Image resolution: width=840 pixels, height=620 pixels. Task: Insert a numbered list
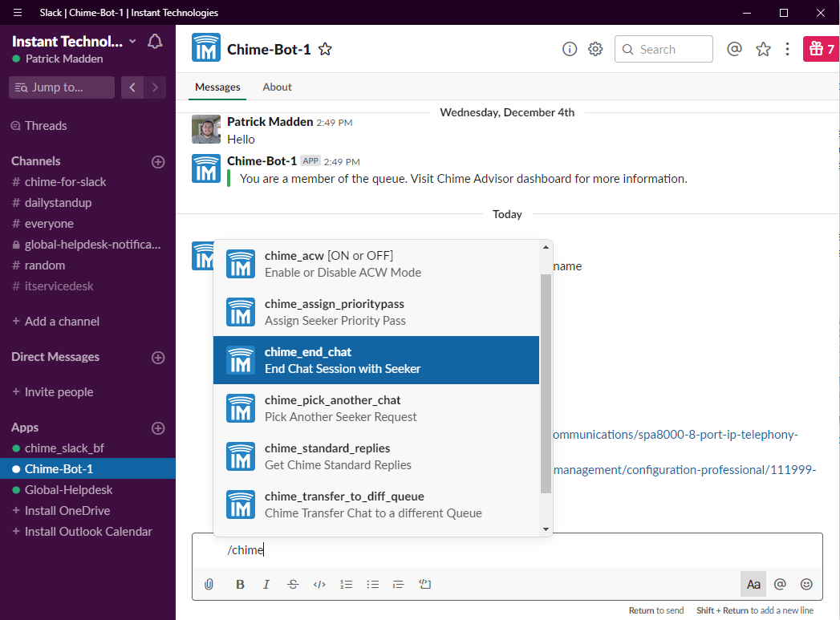coord(346,584)
